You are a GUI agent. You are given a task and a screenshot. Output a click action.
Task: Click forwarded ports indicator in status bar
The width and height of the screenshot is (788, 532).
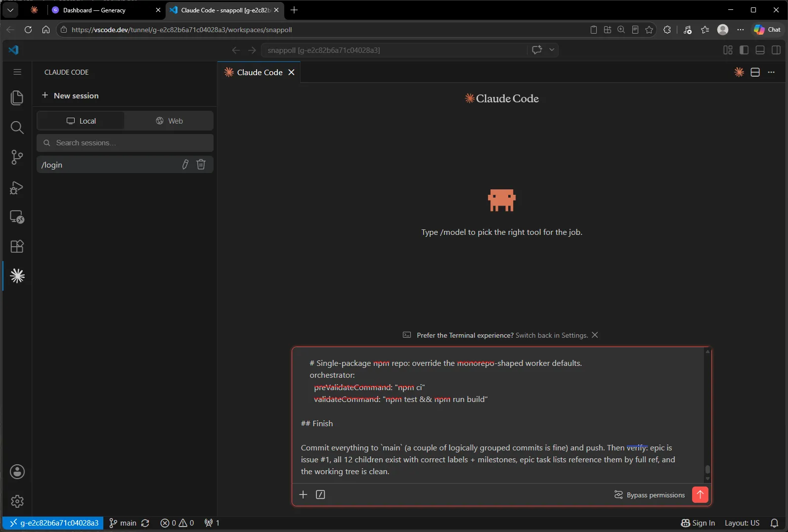click(x=212, y=523)
